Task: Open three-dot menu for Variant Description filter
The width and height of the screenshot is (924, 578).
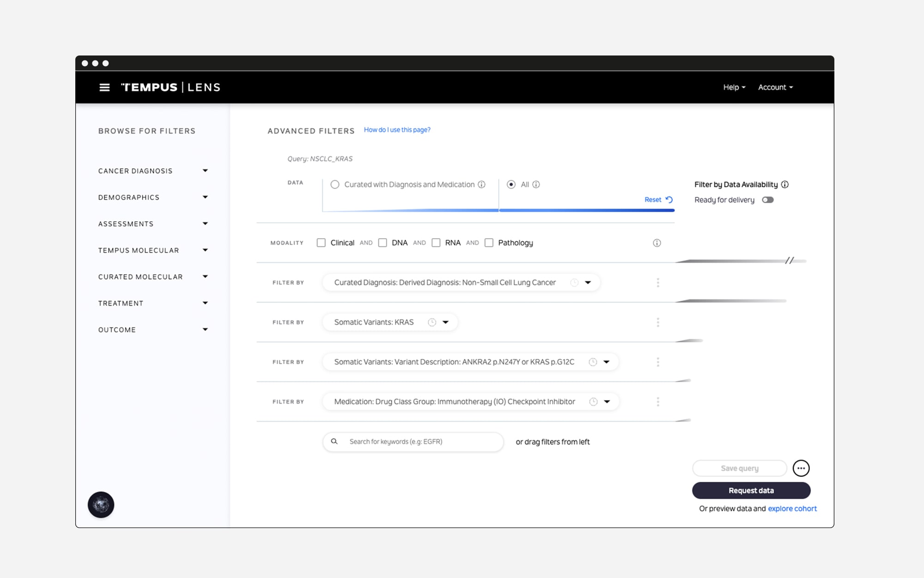Action: (658, 362)
